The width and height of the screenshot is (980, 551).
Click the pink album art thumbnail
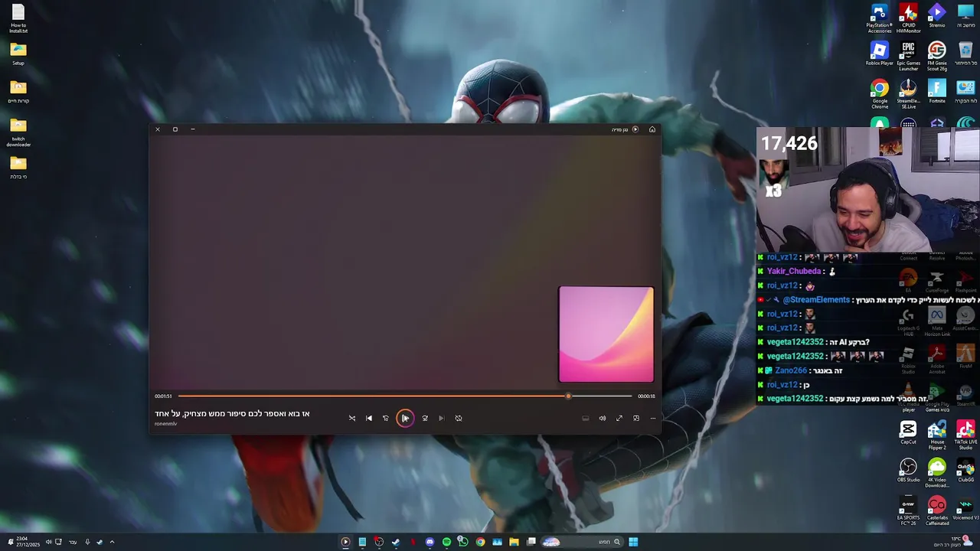point(606,334)
